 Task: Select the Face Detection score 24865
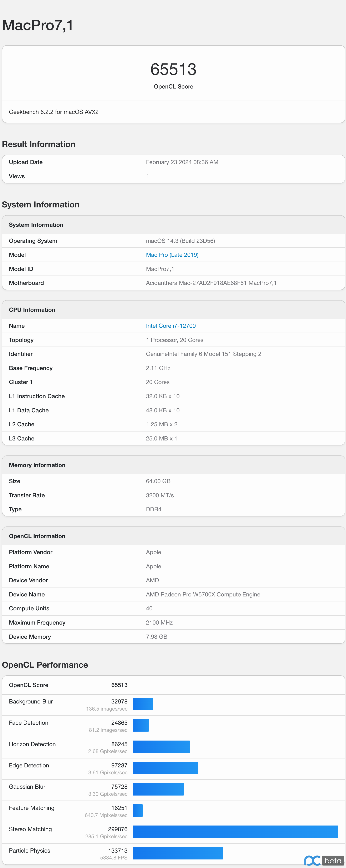tap(119, 723)
